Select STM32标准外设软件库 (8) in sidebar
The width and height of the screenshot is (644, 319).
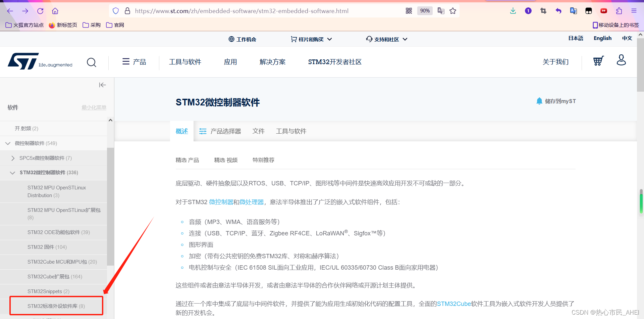click(x=56, y=306)
